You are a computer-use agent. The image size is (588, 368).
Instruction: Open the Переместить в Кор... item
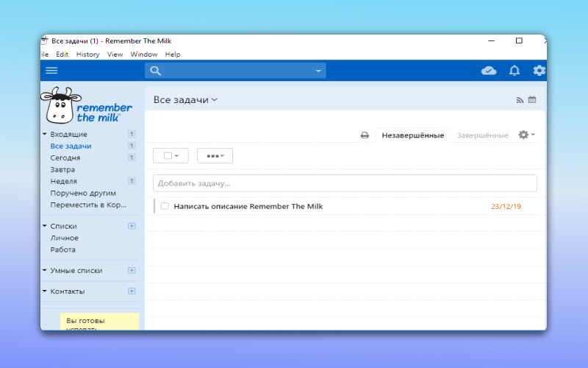coord(88,205)
